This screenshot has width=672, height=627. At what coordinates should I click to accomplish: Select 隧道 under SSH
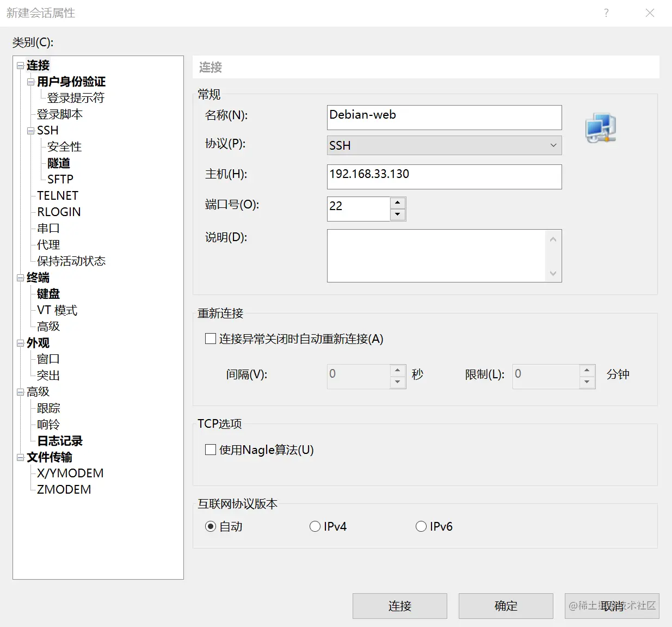click(x=59, y=163)
